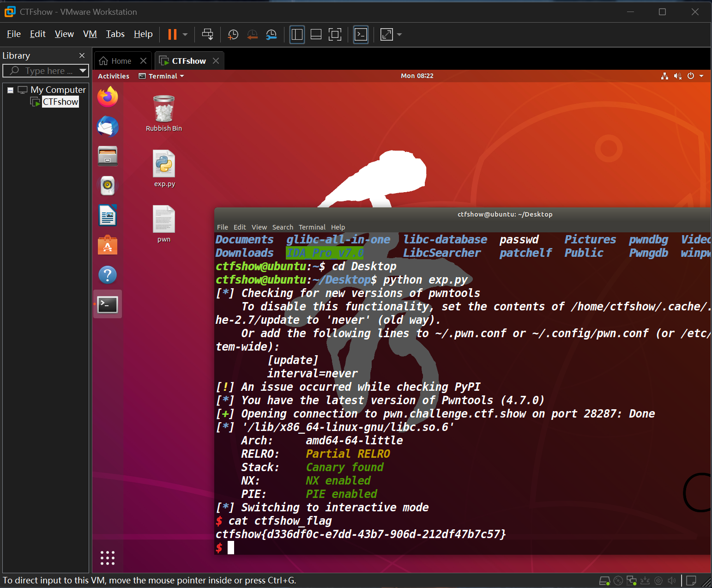Click the sound card status bar icon
Viewport: 712px width, 588px height.
pyautogui.click(x=672, y=581)
